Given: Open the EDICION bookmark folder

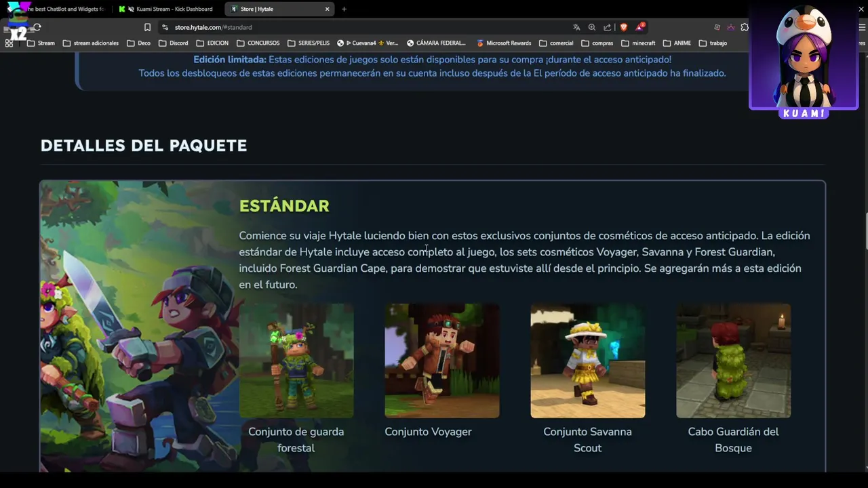Looking at the screenshot, I should click(x=212, y=43).
